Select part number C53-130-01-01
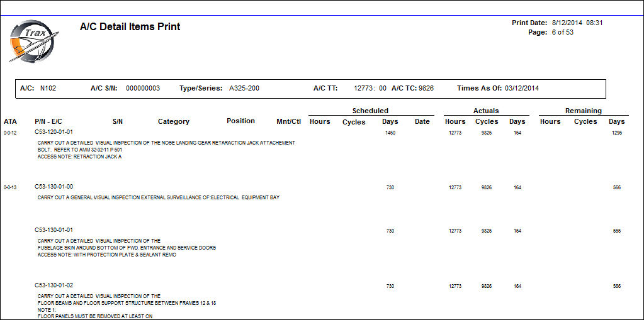This screenshot has height=320, width=644. click(54, 230)
